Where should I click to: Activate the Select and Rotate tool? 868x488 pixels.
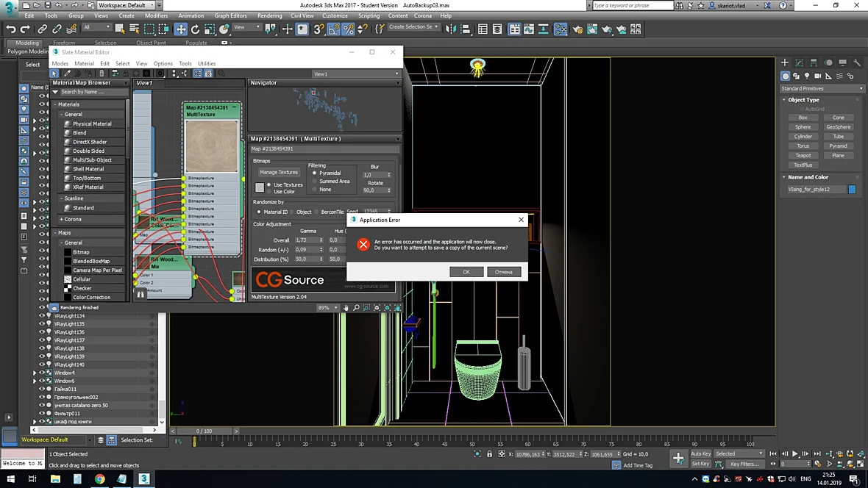point(195,29)
